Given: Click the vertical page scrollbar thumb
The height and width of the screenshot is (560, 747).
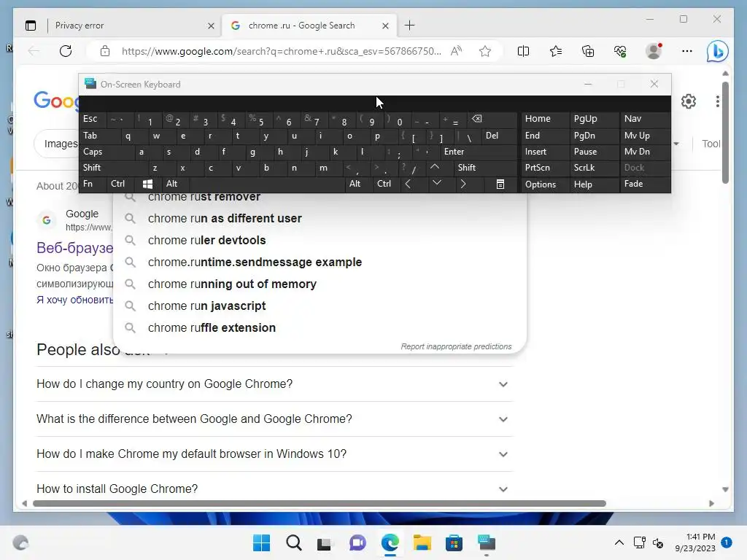Looking at the screenshot, I should coord(725,133).
